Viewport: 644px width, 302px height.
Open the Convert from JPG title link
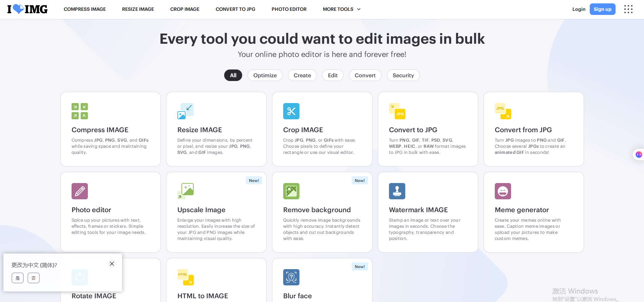coord(523,130)
